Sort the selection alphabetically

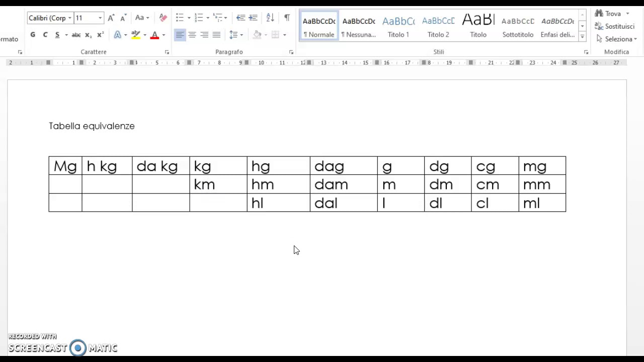tap(270, 18)
